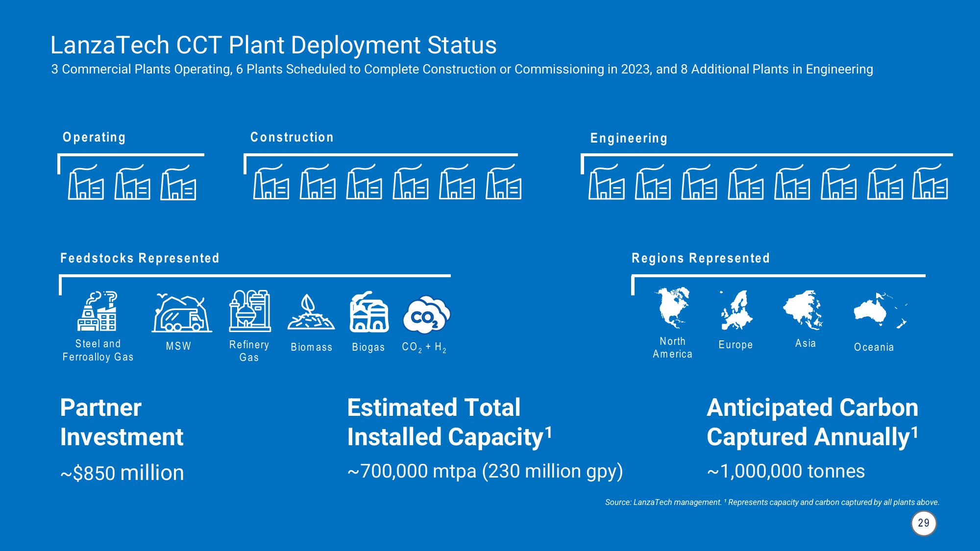Viewport: 980px width, 551px height.
Task: Click the first factory icon under Construction
Action: pyautogui.click(x=271, y=181)
